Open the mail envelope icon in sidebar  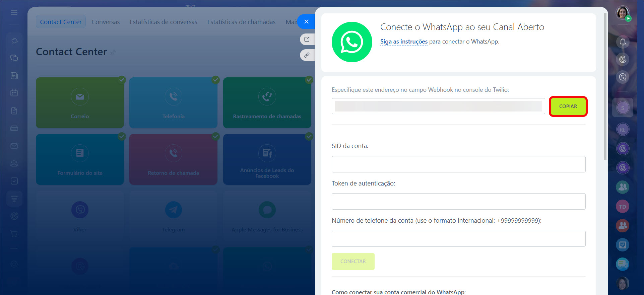(14, 146)
